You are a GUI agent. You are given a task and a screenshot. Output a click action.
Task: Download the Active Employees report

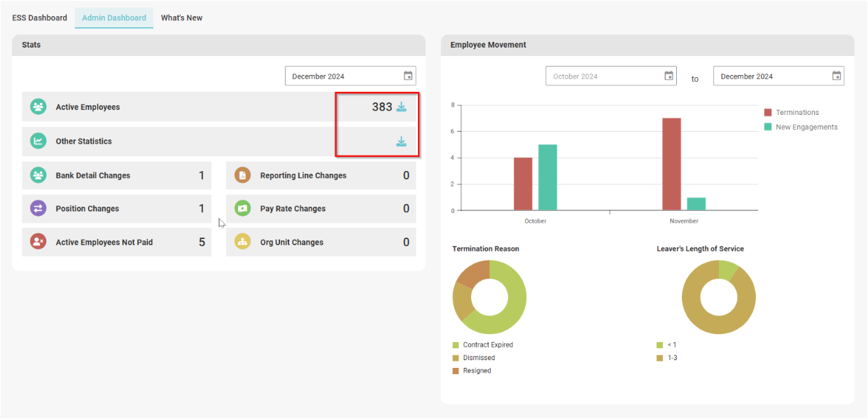tap(401, 107)
